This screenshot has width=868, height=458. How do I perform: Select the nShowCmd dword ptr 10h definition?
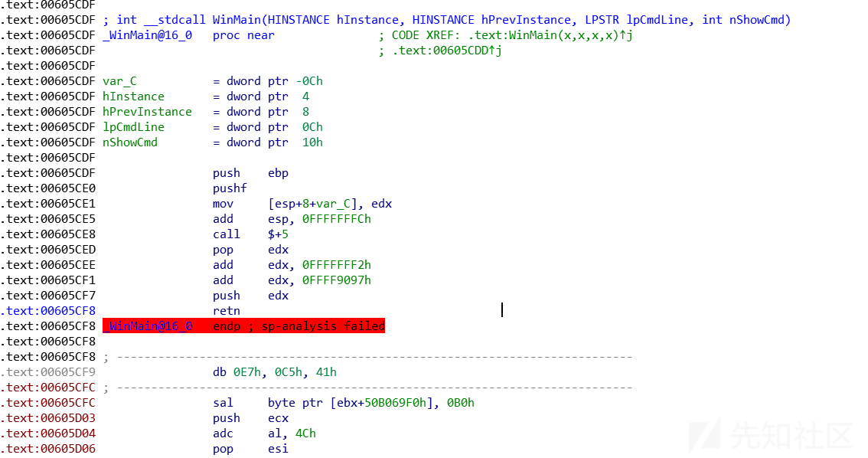click(213, 142)
